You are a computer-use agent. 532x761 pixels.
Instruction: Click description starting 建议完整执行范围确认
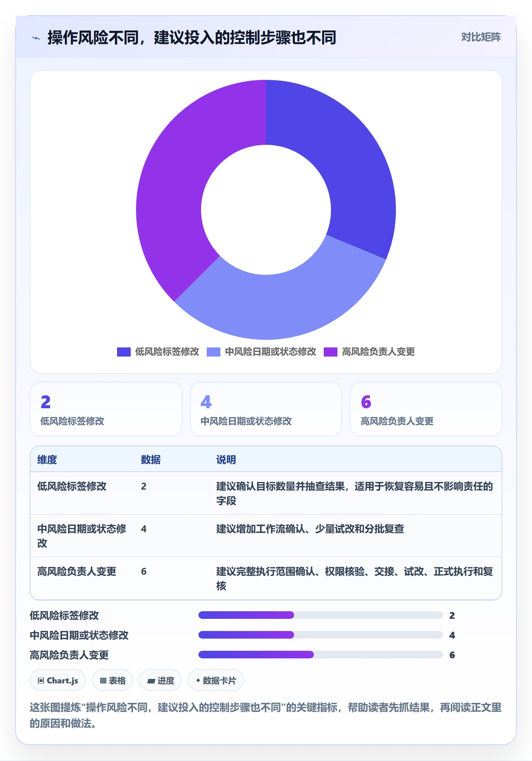355,579
